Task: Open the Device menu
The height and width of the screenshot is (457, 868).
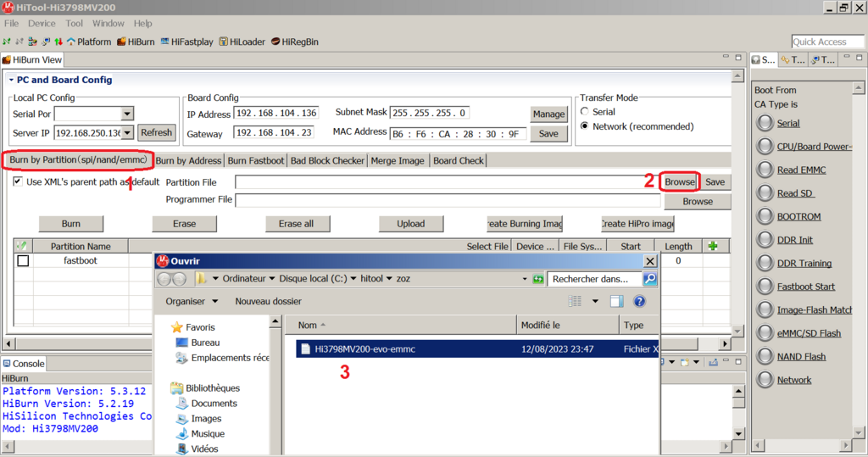Action: click(42, 23)
